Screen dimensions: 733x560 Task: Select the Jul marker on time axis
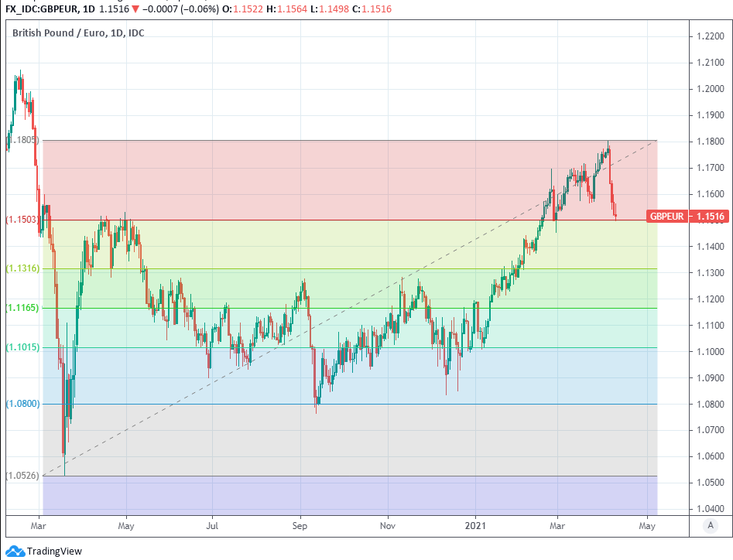pyautogui.click(x=213, y=527)
